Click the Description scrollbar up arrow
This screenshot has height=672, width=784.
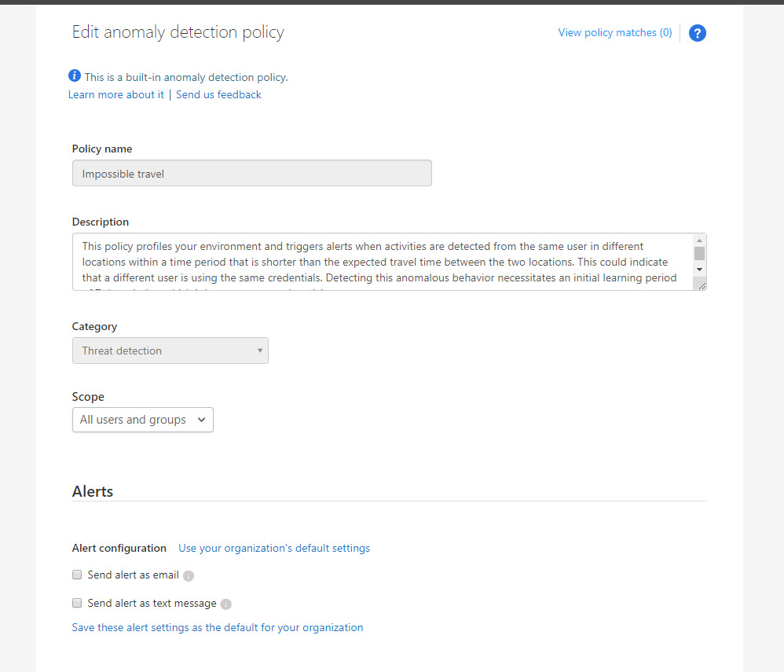tap(699, 241)
